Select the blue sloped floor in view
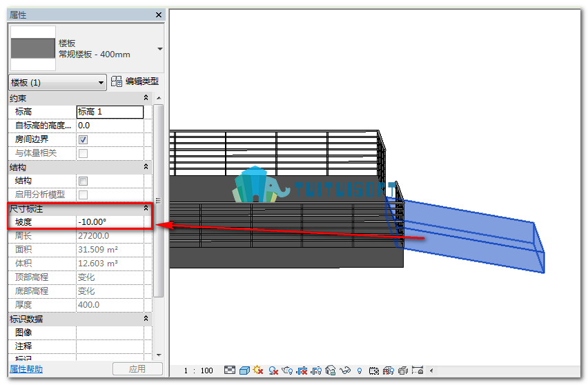Viewport: 588px width, 385px height. pyautogui.click(x=469, y=237)
